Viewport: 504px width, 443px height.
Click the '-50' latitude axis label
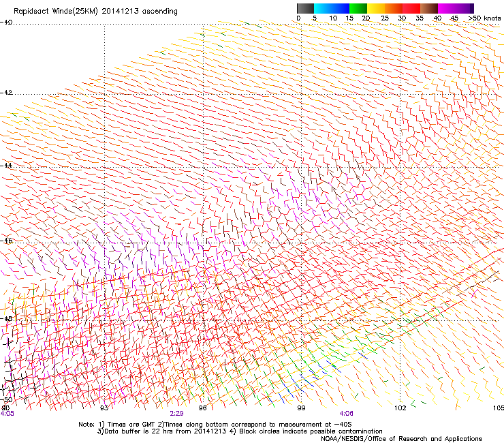(x=6, y=400)
